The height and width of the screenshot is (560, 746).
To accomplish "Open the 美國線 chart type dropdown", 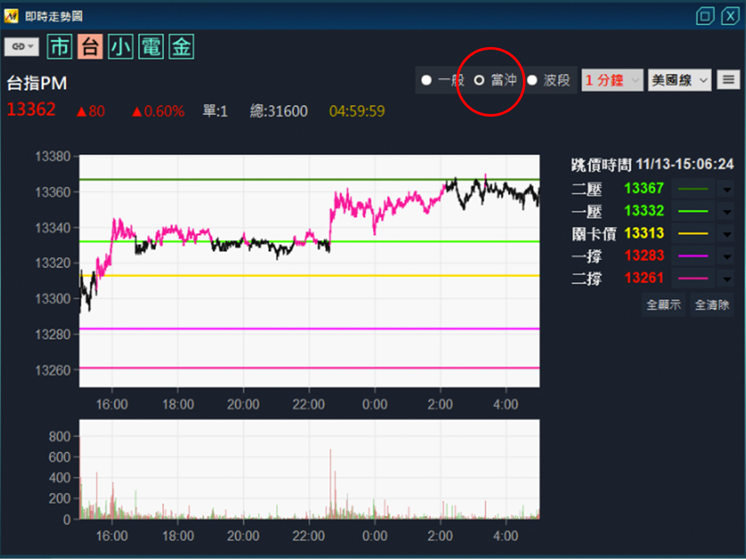I will pos(679,81).
